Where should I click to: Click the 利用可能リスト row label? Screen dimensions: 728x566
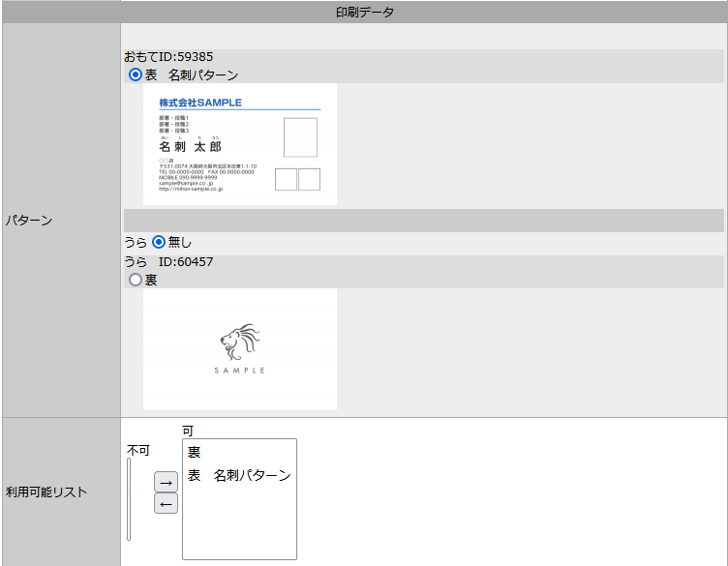46,492
